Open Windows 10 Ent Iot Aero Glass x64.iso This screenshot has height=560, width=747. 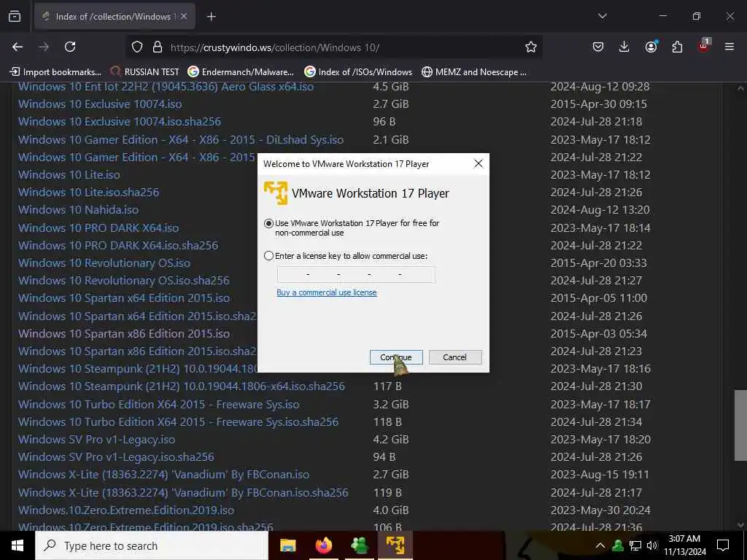tap(166, 87)
